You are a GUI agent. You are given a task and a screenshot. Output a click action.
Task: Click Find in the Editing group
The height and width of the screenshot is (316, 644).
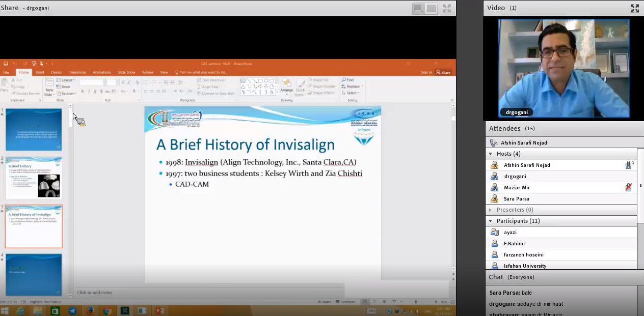tap(348, 80)
